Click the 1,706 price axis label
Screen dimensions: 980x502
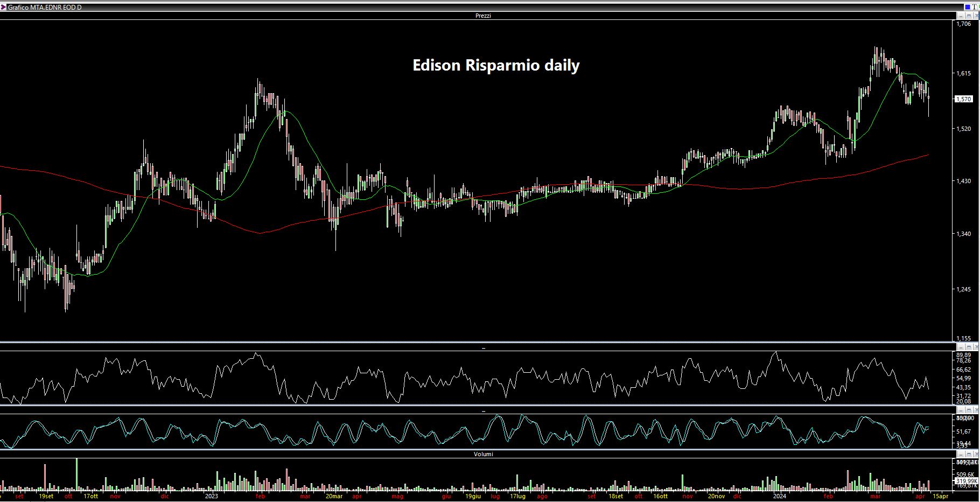pyautogui.click(x=964, y=24)
